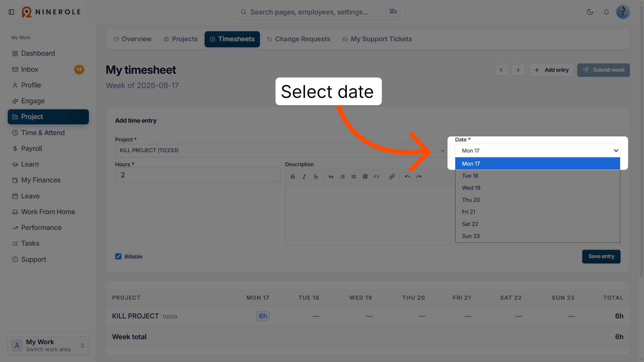Click the Hours input field
The image size is (644, 362).
coord(198,175)
